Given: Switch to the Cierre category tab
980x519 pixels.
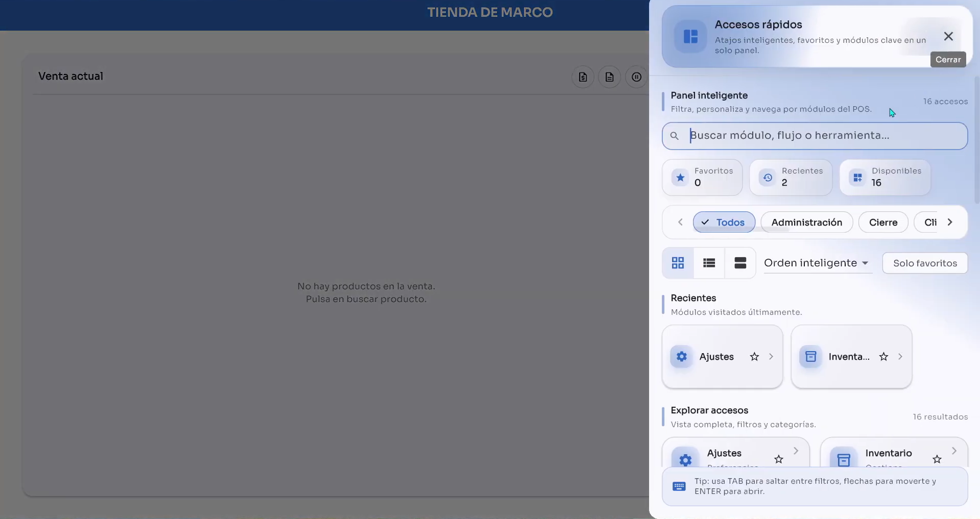Looking at the screenshot, I should click(883, 222).
